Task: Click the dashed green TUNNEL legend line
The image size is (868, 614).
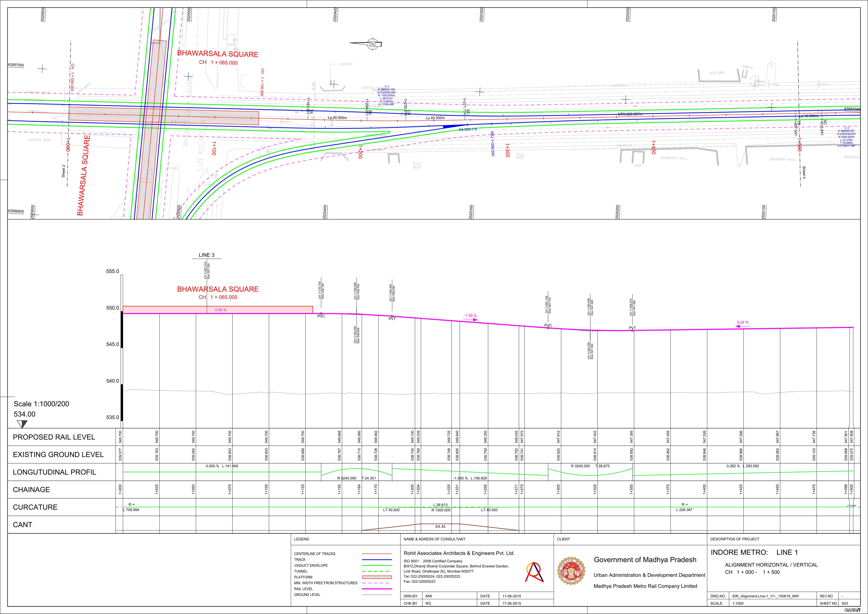Action: point(377,571)
